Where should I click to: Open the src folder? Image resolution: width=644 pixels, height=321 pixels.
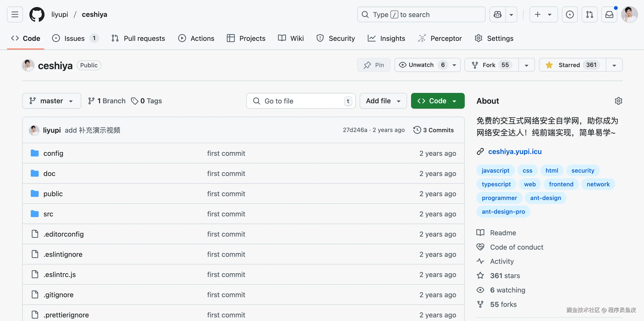coord(48,214)
